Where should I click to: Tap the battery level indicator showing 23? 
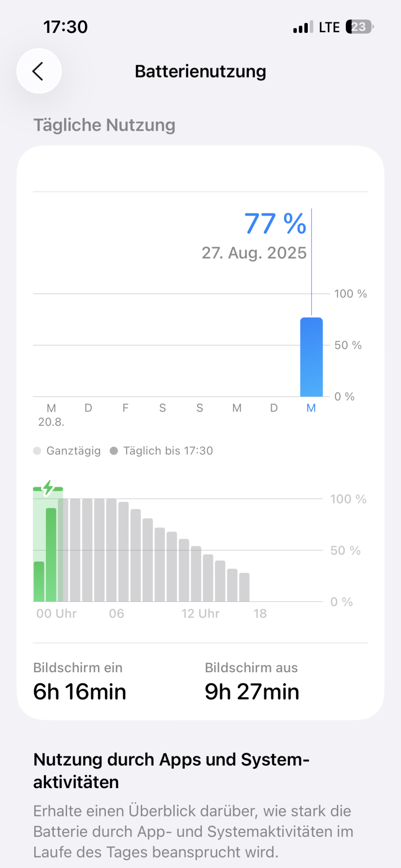tap(359, 27)
